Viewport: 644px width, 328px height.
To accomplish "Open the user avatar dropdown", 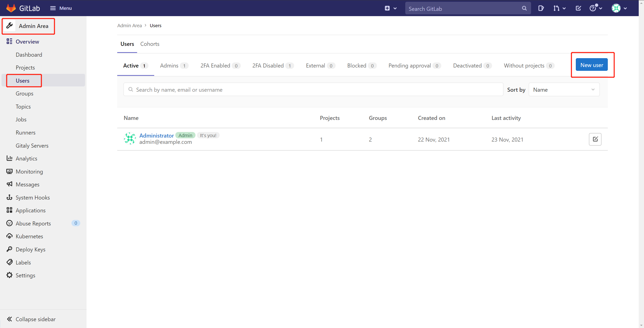I will click(619, 8).
